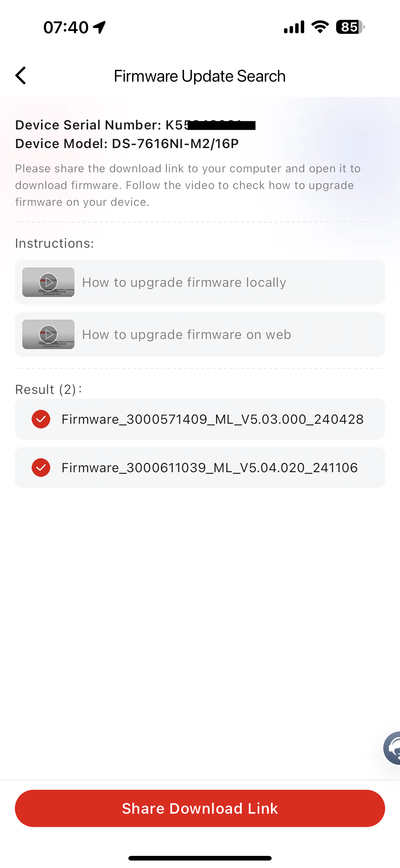
Task: Click the back arrow to return
Action: click(21, 75)
